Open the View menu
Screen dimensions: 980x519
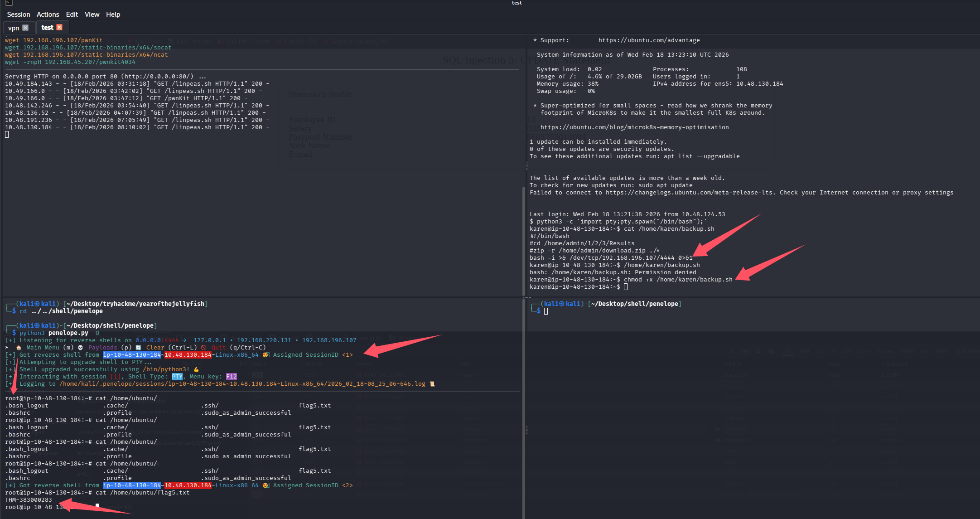click(92, 15)
